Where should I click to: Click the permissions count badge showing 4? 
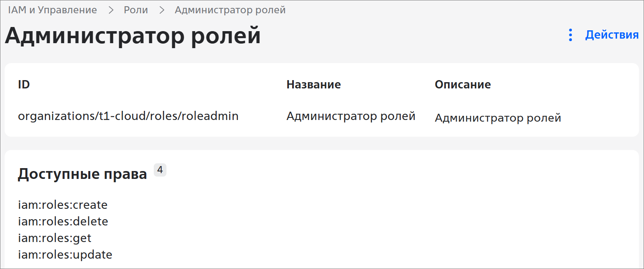pos(160,170)
